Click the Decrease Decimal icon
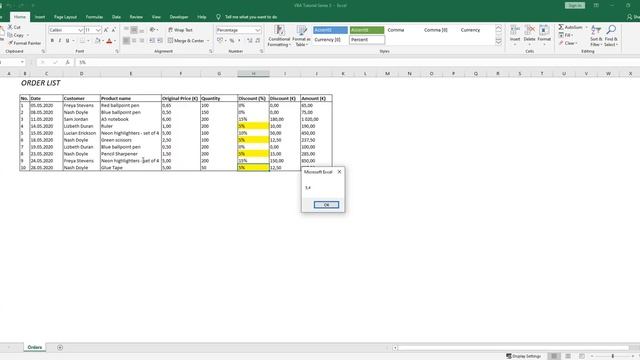Viewport: 640px width, 360px height. 258,40
